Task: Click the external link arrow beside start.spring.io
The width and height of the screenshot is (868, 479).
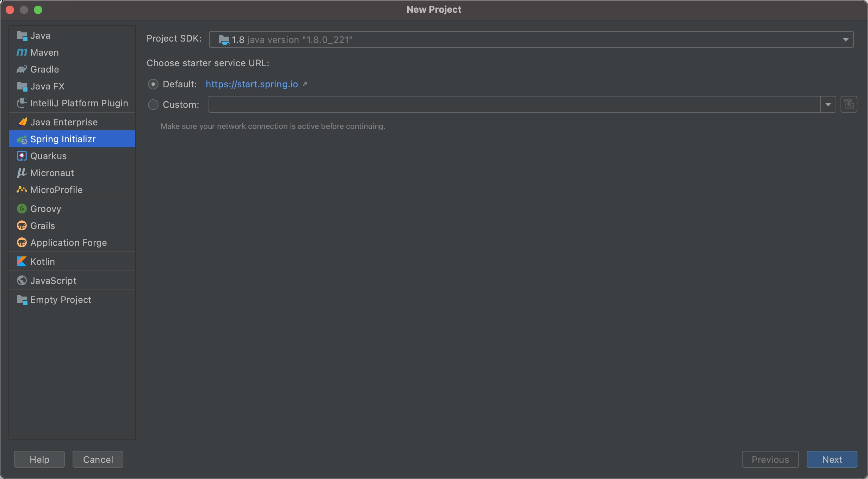Action: point(305,84)
